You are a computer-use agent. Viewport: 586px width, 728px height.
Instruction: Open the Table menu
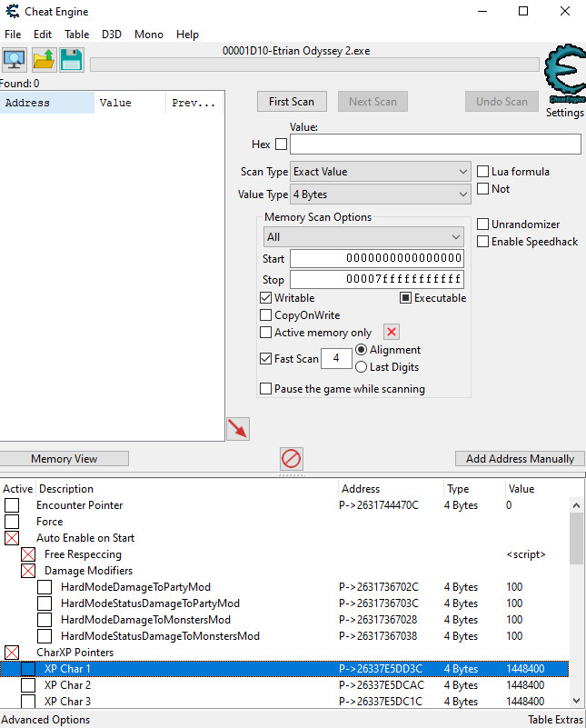(76, 35)
